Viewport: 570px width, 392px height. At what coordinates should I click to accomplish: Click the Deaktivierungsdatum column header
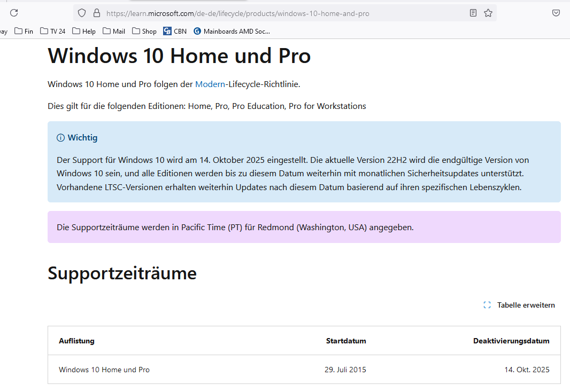(512, 341)
